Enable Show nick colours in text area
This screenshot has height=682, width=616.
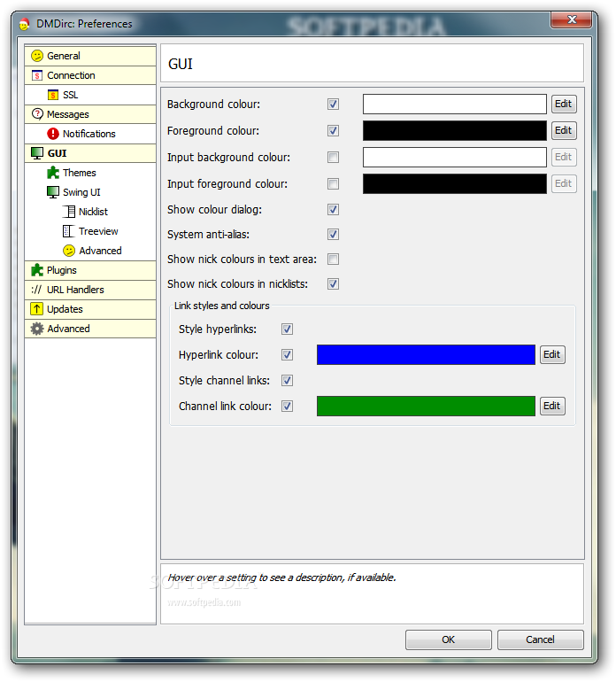(333, 260)
